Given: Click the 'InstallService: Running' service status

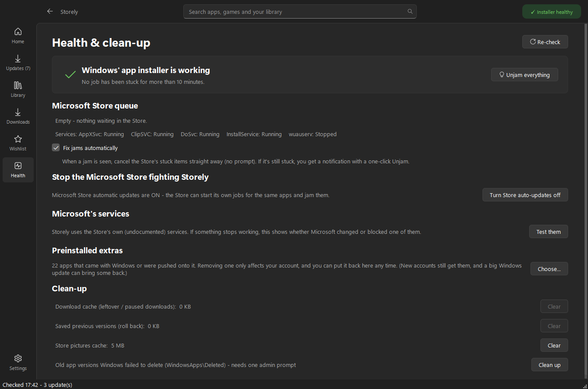Looking at the screenshot, I should [254, 134].
